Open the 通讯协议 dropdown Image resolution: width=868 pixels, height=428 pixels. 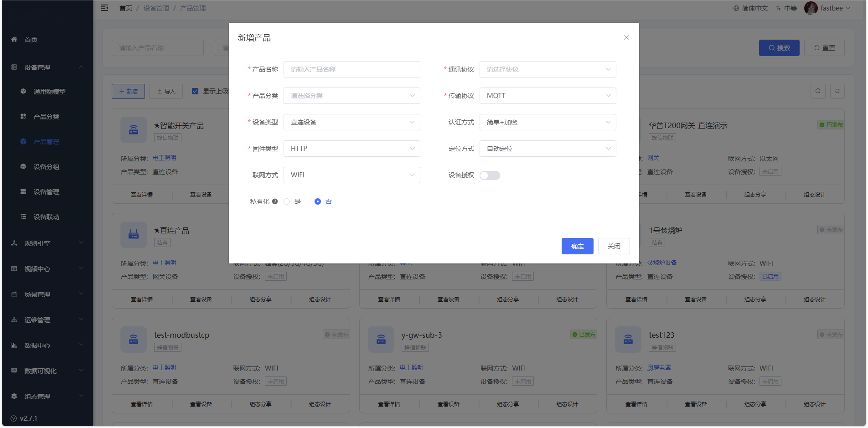[x=548, y=69]
